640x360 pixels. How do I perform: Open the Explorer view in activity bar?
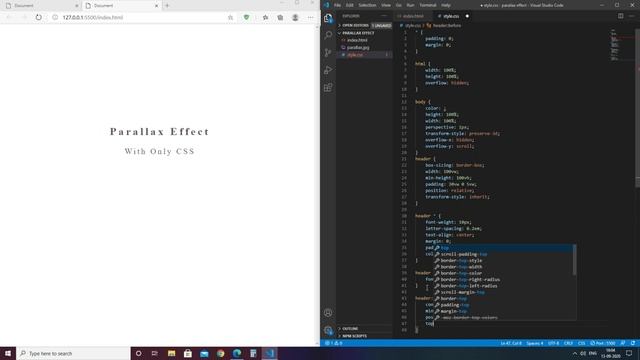point(328,18)
